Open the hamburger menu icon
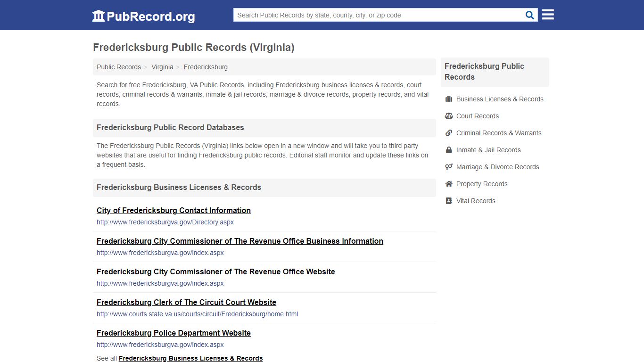This screenshot has height=362, width=644. click(x=548, y=15)
